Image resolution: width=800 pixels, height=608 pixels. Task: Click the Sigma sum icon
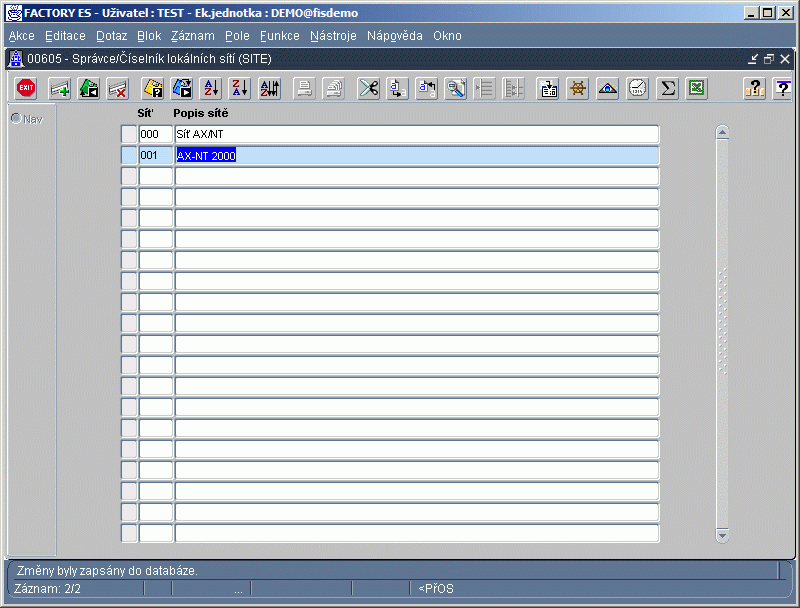[667, 89]
